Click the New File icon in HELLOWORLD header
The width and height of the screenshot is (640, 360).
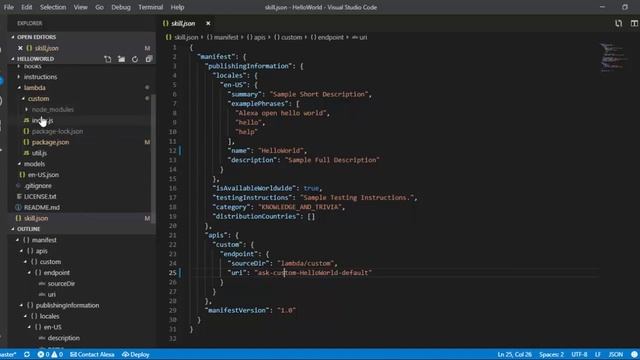(x=107, y=59)
